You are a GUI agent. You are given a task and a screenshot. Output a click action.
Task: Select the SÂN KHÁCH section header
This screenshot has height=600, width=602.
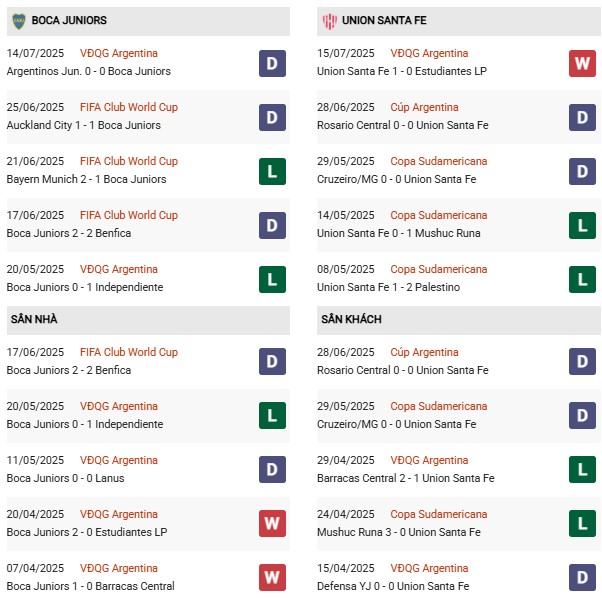pyautogui.click(x=351, y=319)
